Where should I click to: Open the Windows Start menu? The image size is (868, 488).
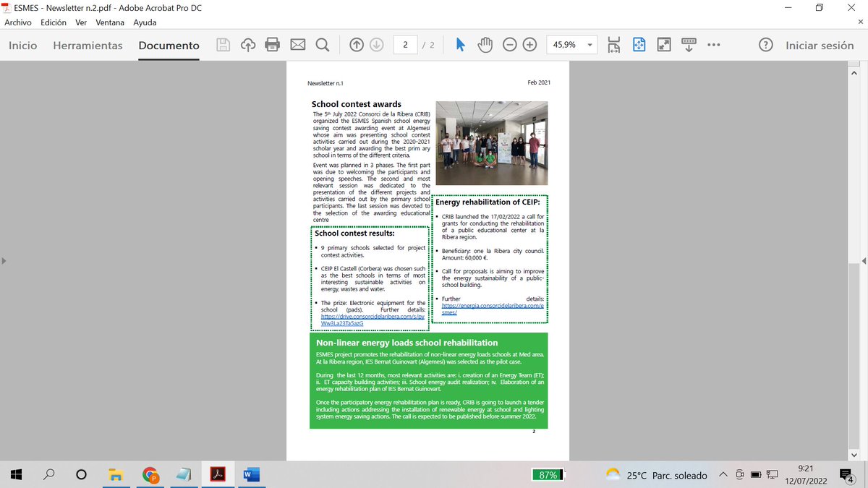tap(17, 475)
